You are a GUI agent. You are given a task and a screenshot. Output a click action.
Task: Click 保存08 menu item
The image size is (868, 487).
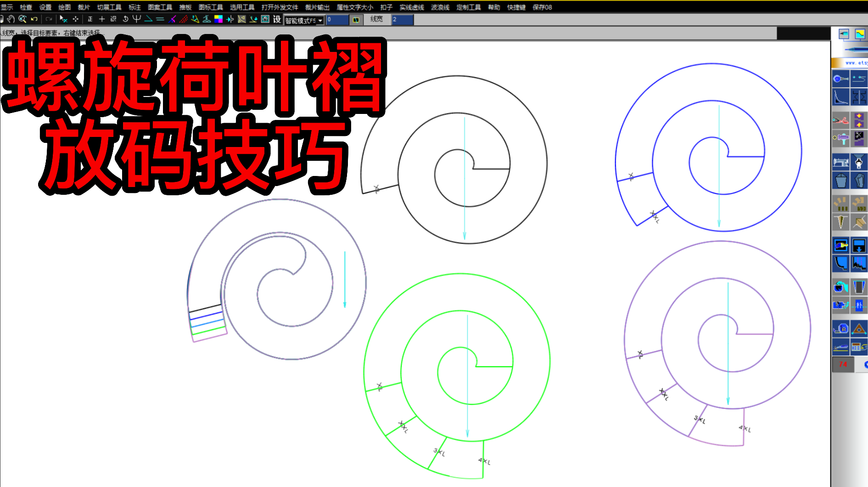coord(542,7)
